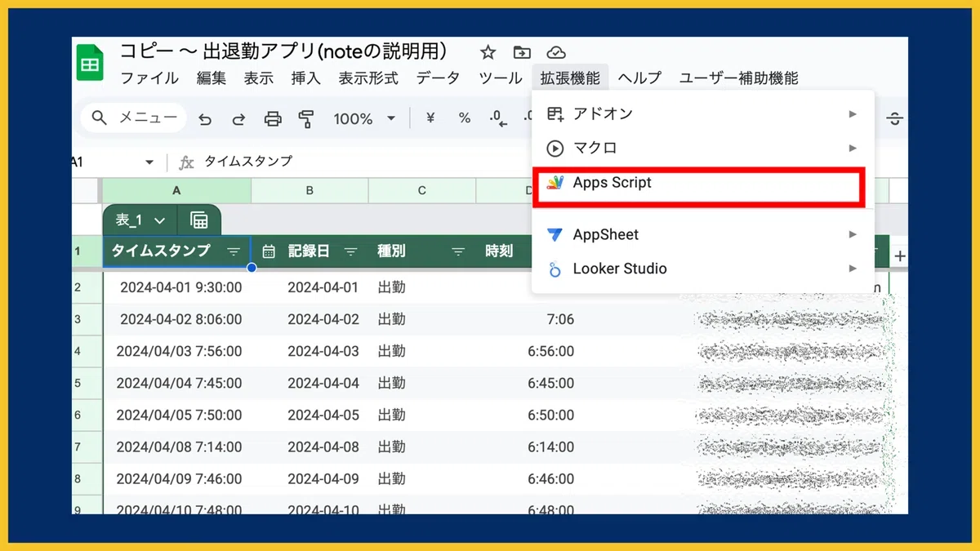
Task: Click the 時刻 column header
Action: tap(500, 251)
